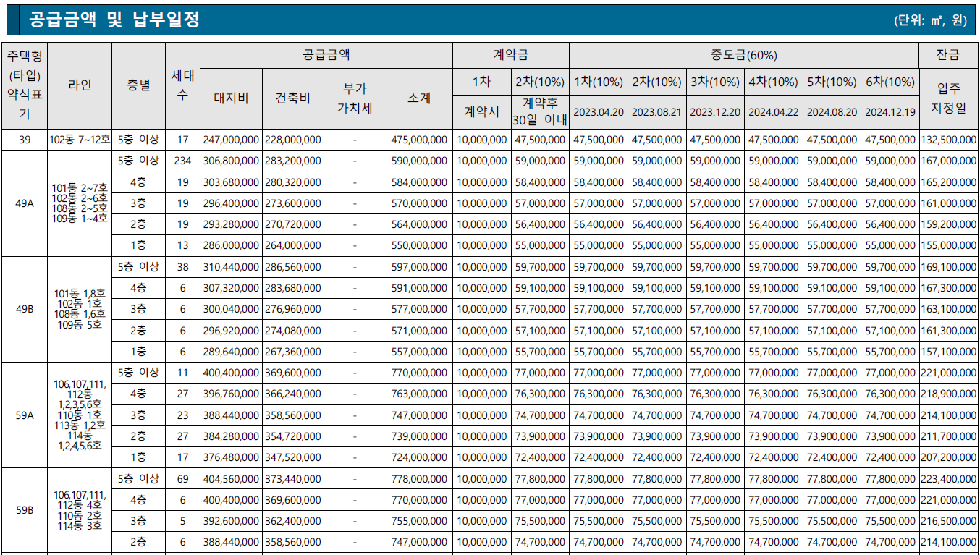
Task: Click the 597,000,000 subtotal
Action: pyautogui.click(x=419, y=267)
